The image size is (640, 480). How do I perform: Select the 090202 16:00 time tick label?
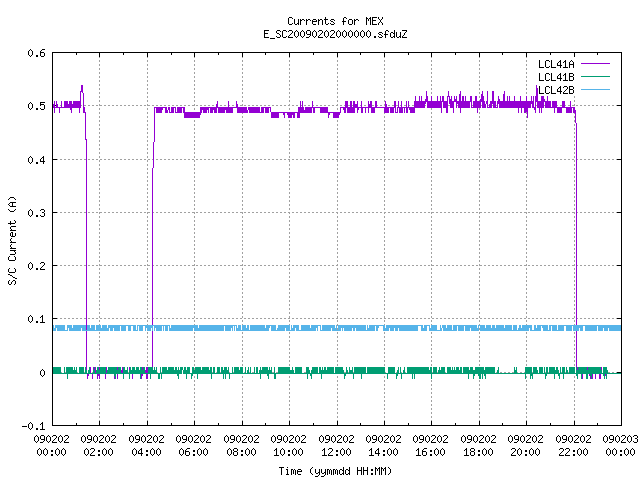point(431,445)
